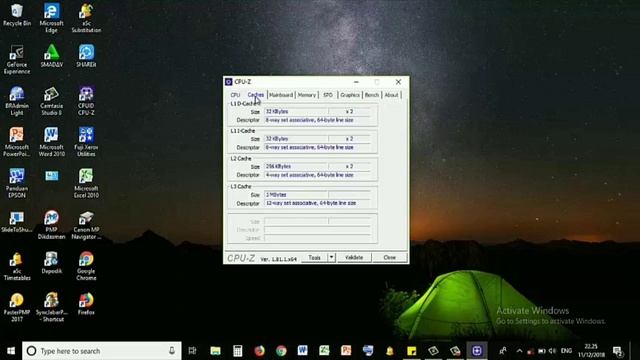The width and height of the screenshot is (640, 360).
Task: Expand the Tools dropdown arrow
Action: 331,258
